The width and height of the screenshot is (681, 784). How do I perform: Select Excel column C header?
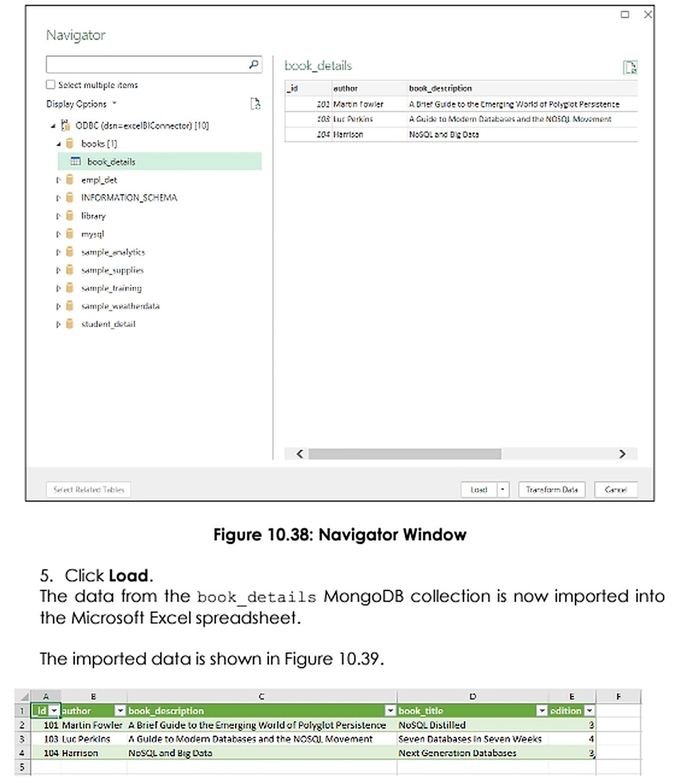click(262, 697)
